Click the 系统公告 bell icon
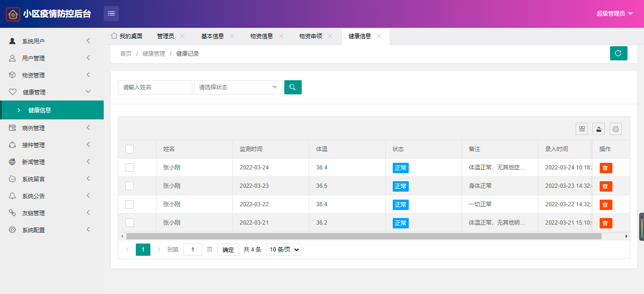The height and width of the screenshot is (294, 644). click(x=12, y=196)
